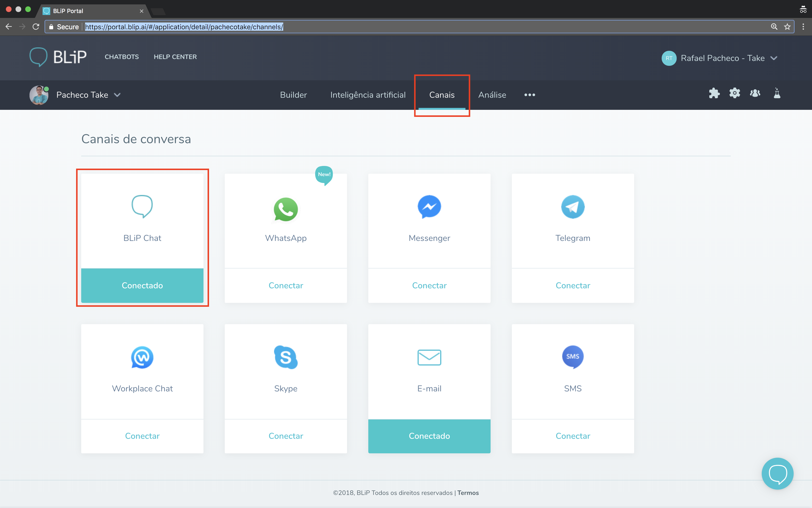Select the SMS channel icon
The image size is (812, 508).
click(573, 357)
